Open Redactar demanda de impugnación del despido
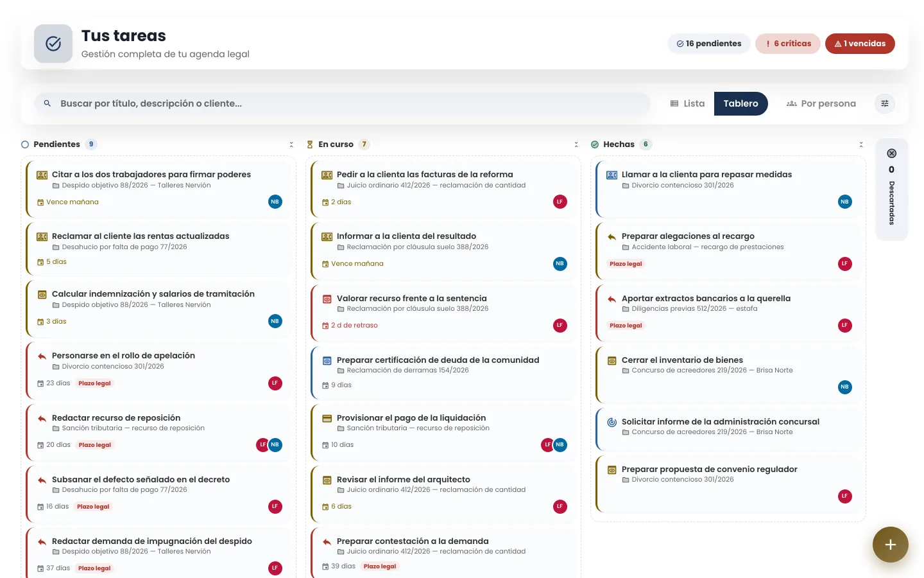Screen dimensions: 924x578 coord(158,554)
